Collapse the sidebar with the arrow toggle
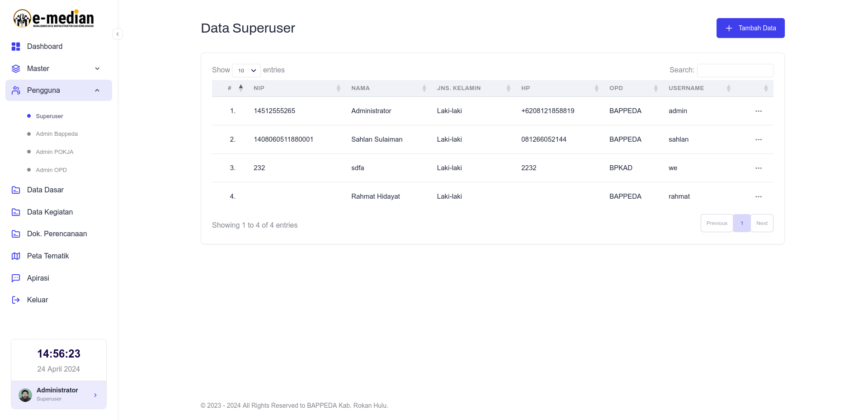Image resolution: width=868 pixels, height=420 pixels. (118, 34)
